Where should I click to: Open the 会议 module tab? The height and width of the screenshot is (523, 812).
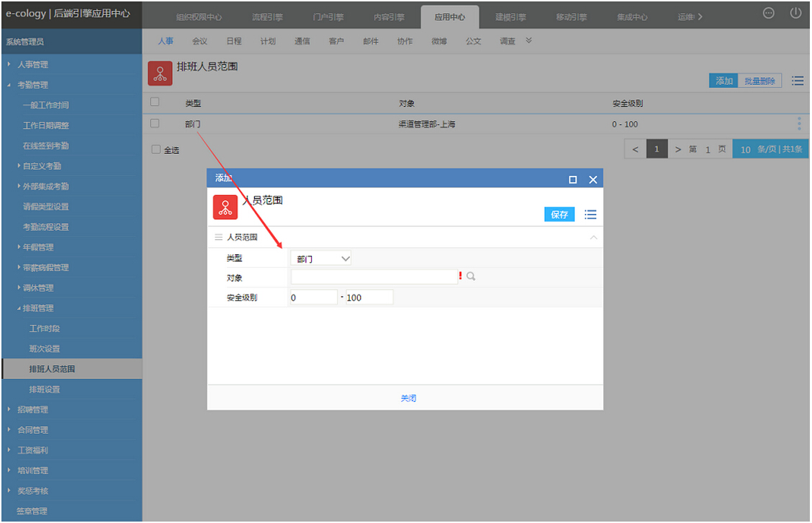[x=199, y=41]
